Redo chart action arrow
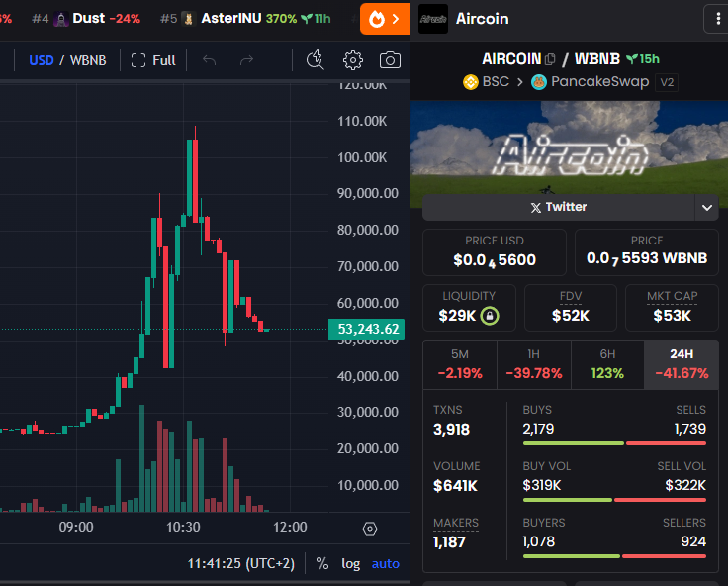The width and height of the screenshot is (728, 586). click(x=246, y=60)
